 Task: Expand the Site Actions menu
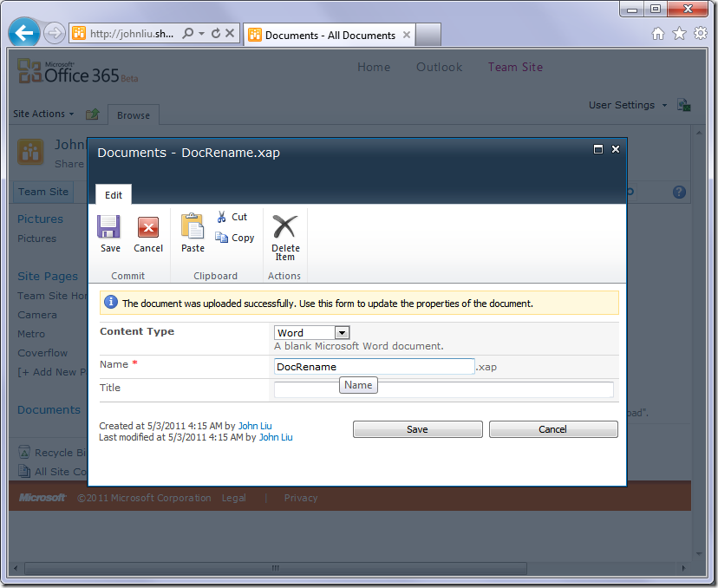(43, 114)
